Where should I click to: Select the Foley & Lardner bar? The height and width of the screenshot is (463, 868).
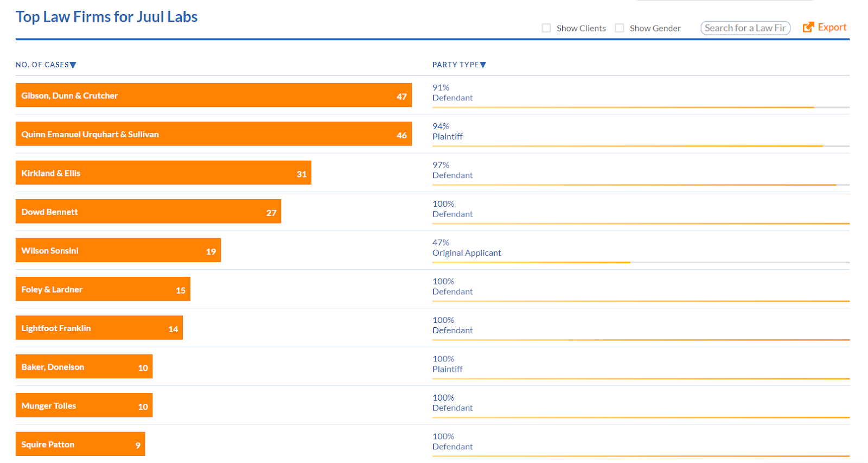pyautogui.click(x=103, y=289)
